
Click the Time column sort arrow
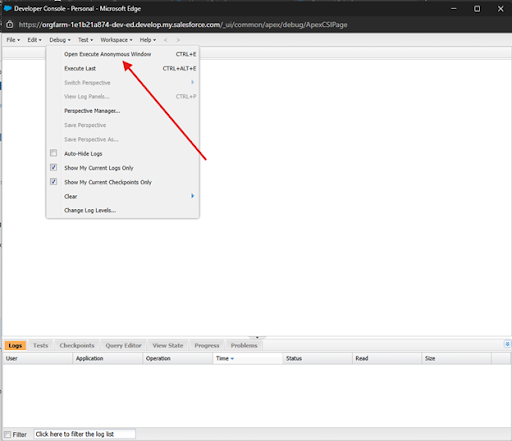[232, 359]
